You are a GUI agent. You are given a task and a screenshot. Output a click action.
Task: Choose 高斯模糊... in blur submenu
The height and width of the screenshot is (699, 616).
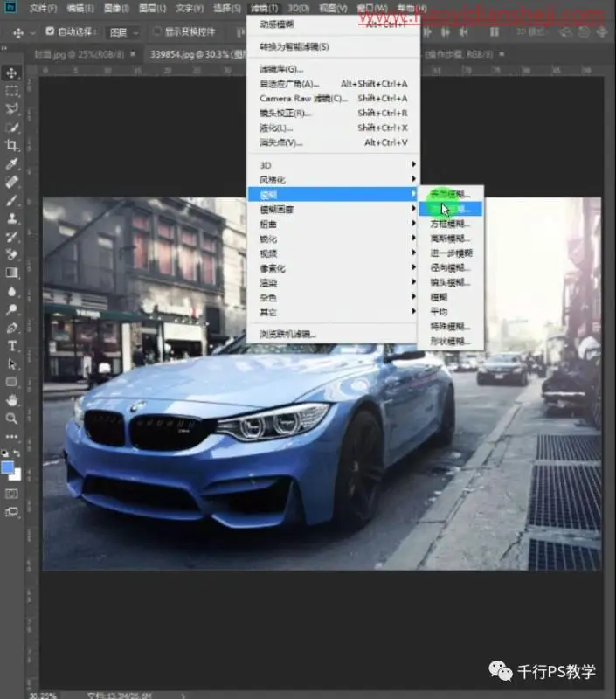[x=450, y=239]
